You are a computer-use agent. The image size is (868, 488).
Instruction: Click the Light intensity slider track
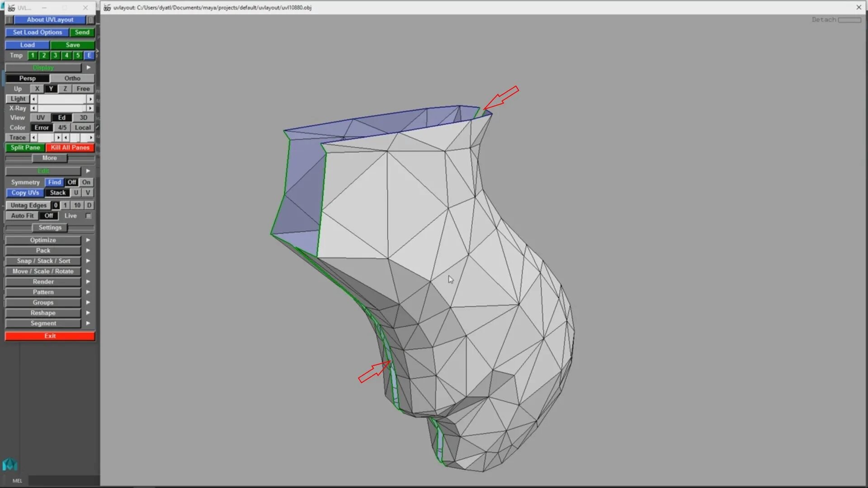pyautogui.click(x=62, y=99)
